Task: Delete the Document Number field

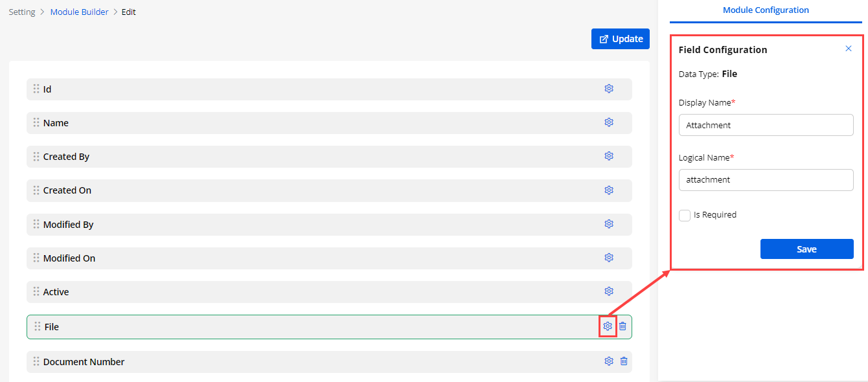Action: click(624, 361)
